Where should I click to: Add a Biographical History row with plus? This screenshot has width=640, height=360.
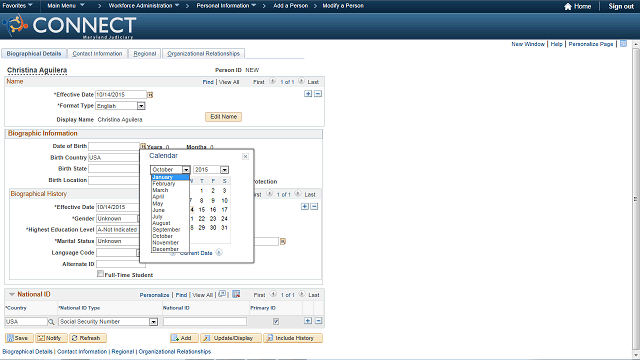(305, 207)
